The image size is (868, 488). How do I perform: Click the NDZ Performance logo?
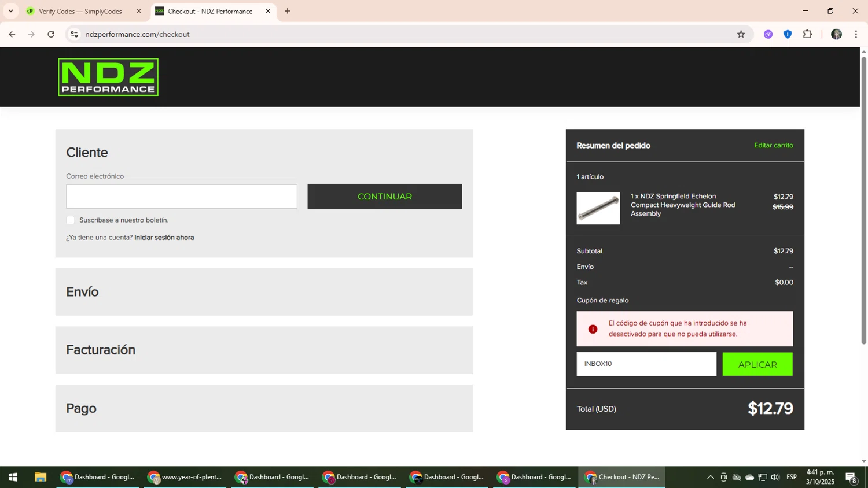tap(108, 77)
